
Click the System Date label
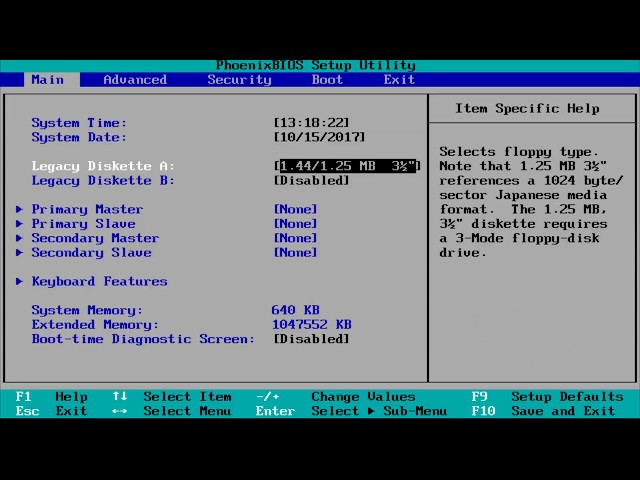point(79,137)
